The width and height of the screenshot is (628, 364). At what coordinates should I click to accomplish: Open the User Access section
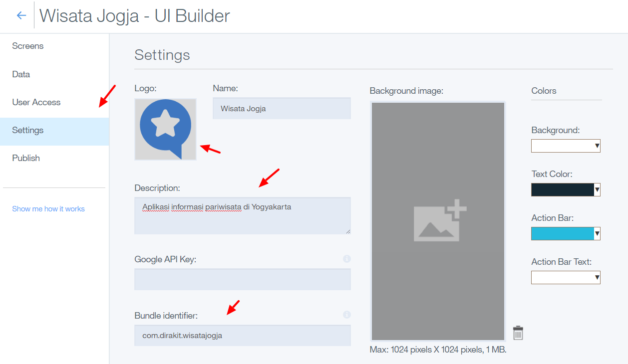tap(36, 102)
